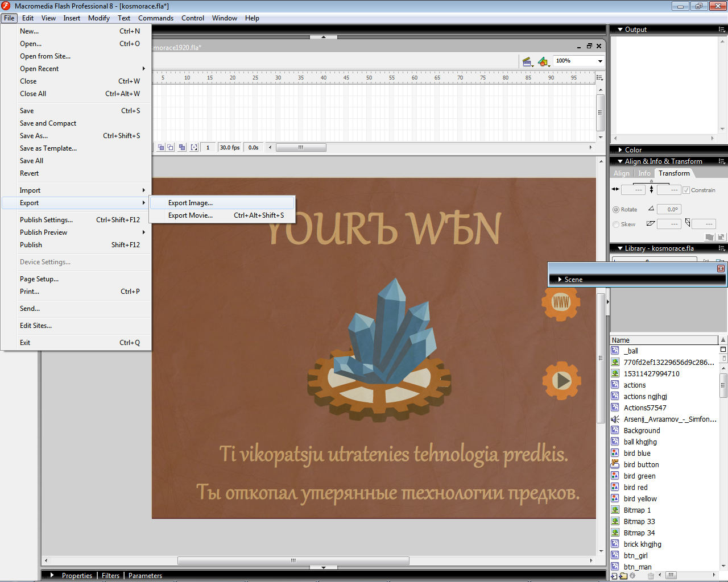Click the Edit Symbols icon
Viewport: 728px width, 582px height.
point(543,61)
